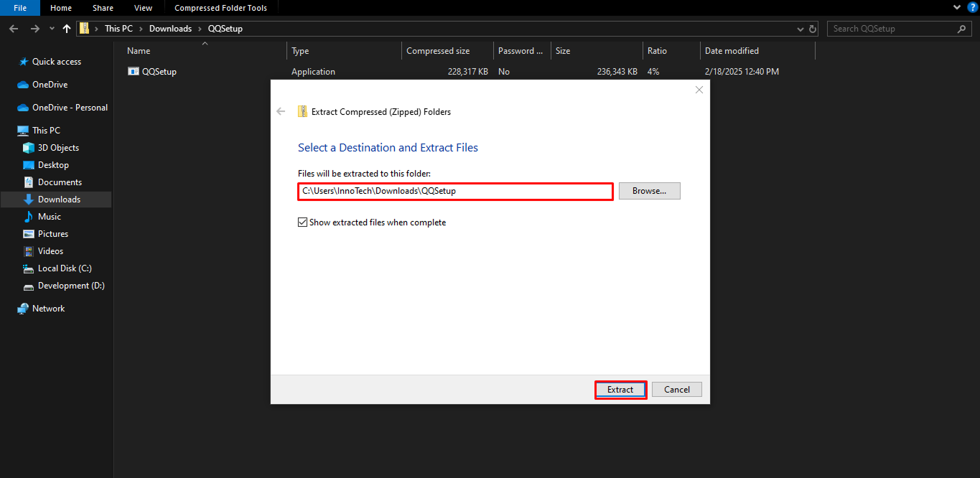Image resolution: width=980 pixels, height=478 pixels.
Task: Open Explorer help question mark icon
Action: [972, 7]
